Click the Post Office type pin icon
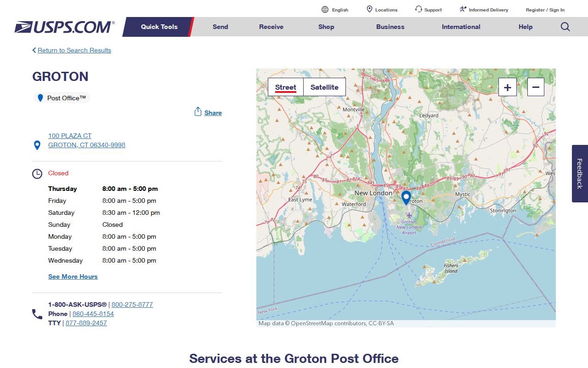 40,98
